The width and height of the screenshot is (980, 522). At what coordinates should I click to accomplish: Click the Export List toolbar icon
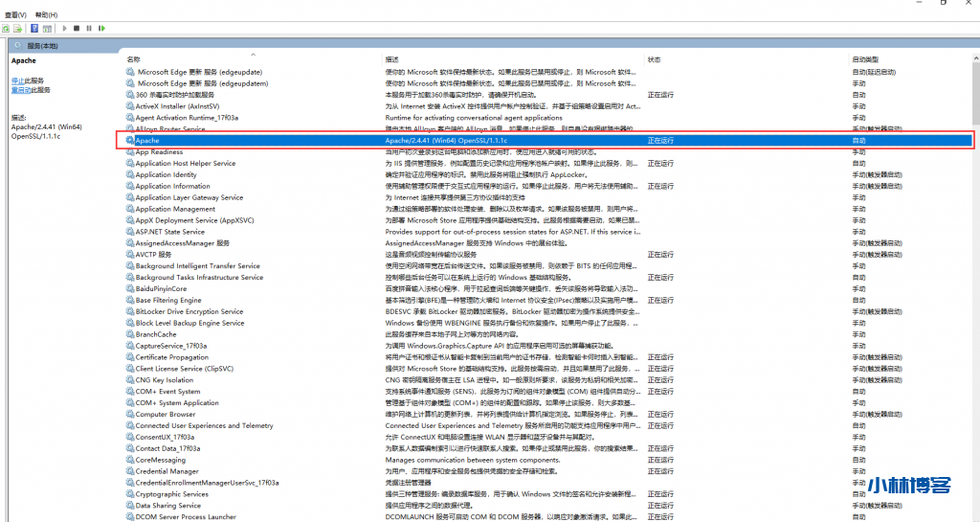(17, 29)
